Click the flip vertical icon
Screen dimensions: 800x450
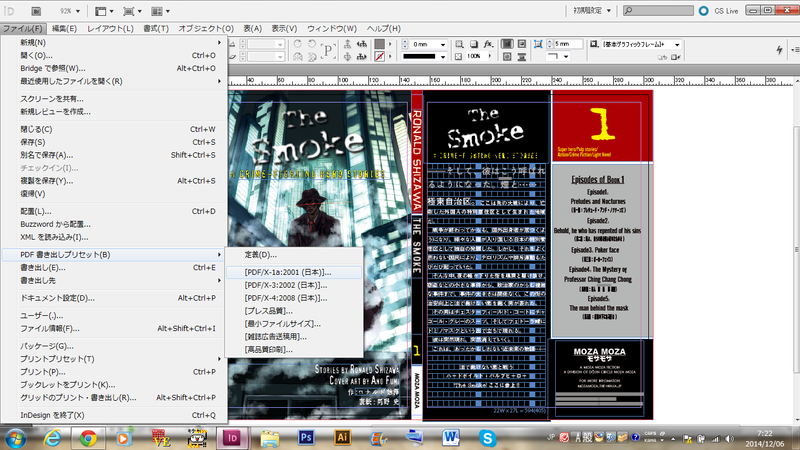[312, 57]
